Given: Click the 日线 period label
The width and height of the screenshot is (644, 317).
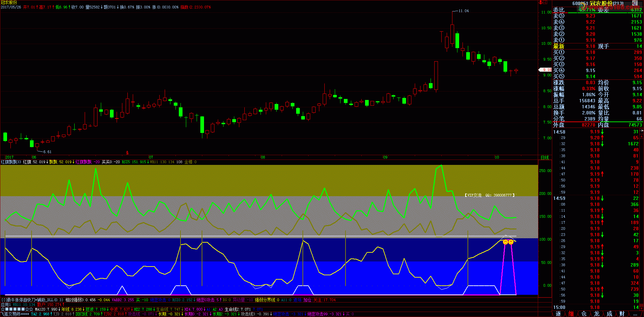Looking at the screenshot, I should point(545,157).
